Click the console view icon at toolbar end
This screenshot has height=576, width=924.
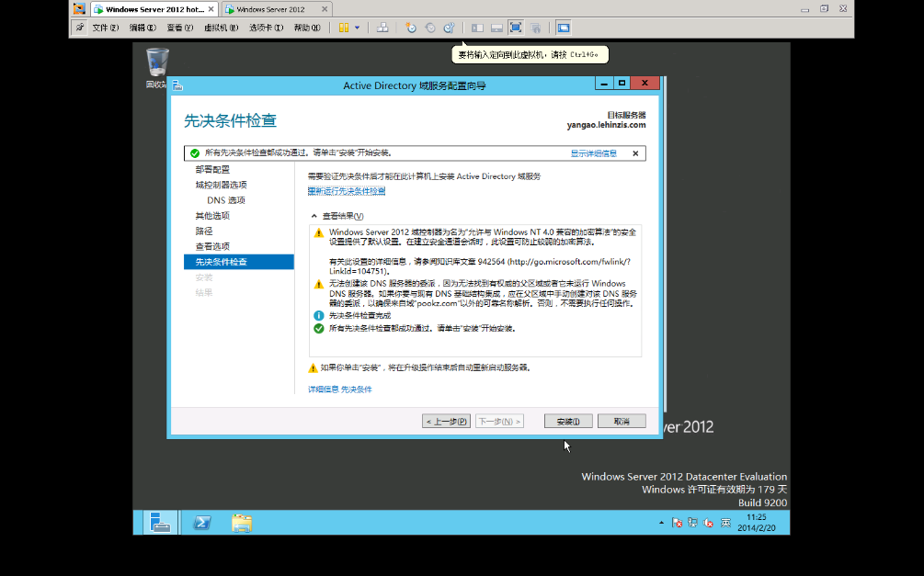(564, 28)
